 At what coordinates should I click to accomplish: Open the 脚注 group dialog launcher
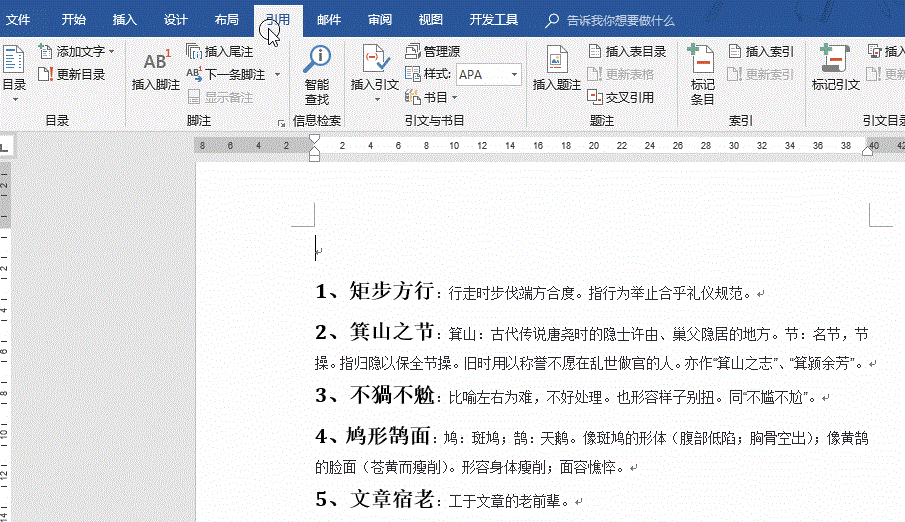click(x=281, y=123)
